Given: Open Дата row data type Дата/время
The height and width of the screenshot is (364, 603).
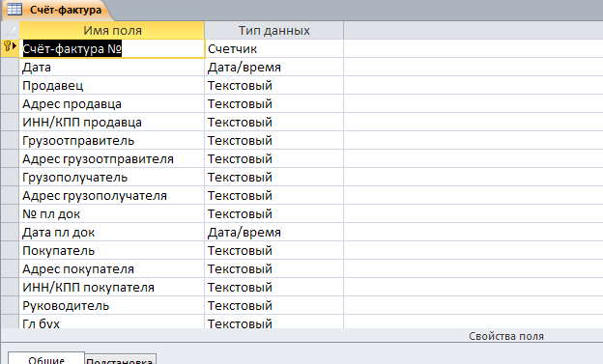Looking at the screenshot, I should pos(273,68).
